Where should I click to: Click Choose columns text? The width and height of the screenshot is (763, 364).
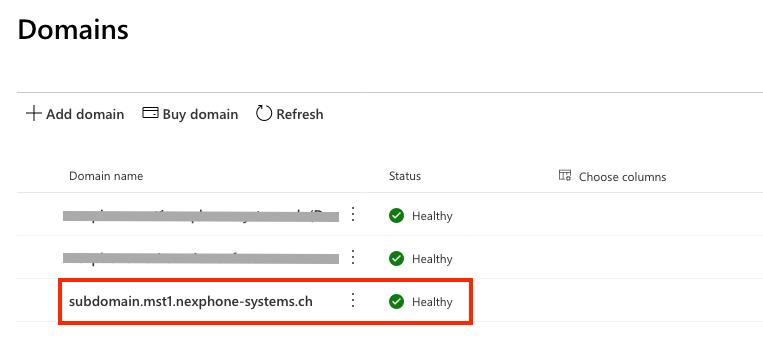click(622, 177)
